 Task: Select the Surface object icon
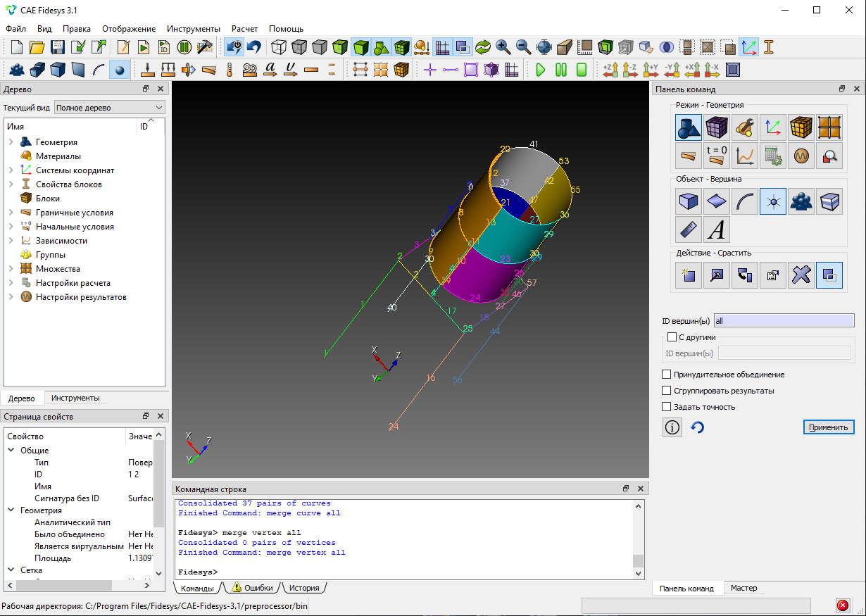tap(717, 202)
